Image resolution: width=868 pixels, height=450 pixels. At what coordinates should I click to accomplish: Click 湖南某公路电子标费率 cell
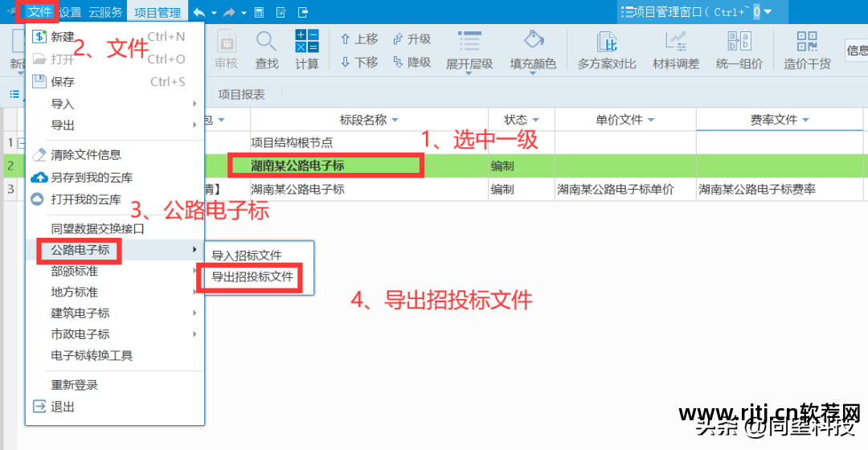pos(780,190)
